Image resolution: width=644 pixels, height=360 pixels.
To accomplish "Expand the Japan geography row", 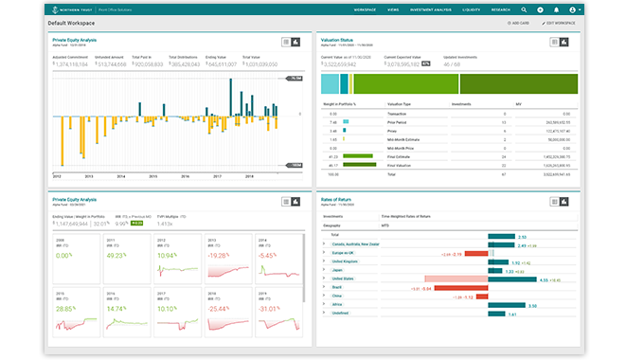I will point(324,270).
